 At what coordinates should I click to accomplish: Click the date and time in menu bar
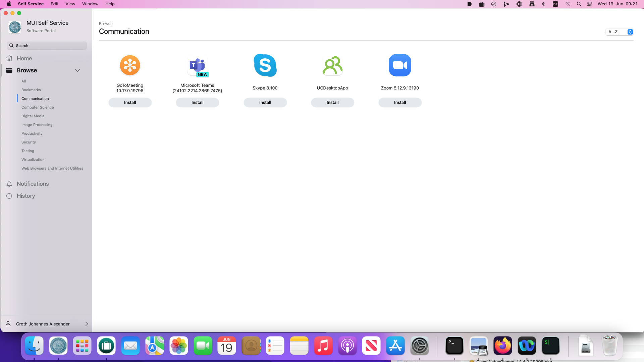(618, 4)
